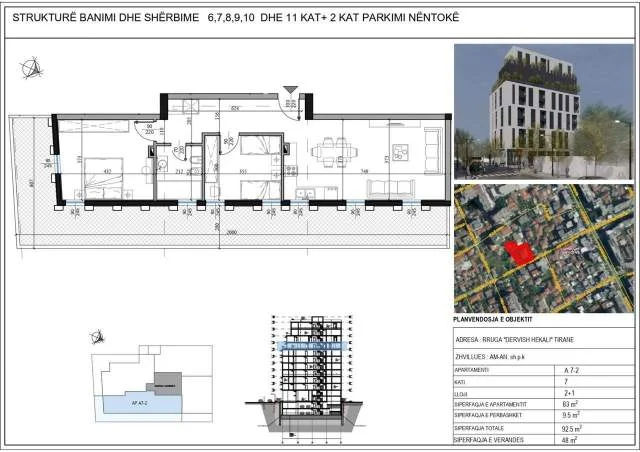This screenshot has width=640, height=452.
Task: Click the master bedroom dimension '432'
Action: click(x=107, y=172)
